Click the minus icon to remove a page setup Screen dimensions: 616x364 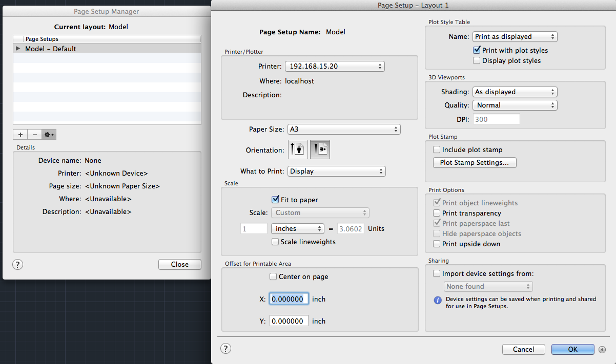click(34, 134)
